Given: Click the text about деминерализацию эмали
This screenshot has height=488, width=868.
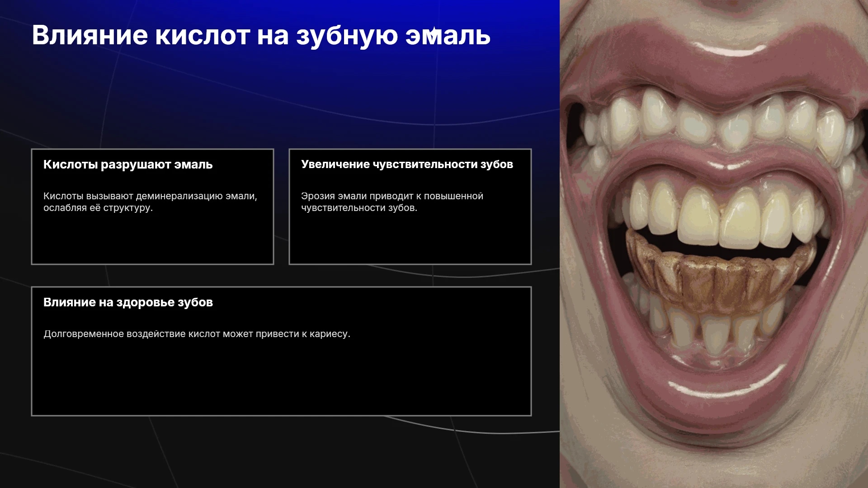Looking at the screenshot, I should (x=150, y=202).
